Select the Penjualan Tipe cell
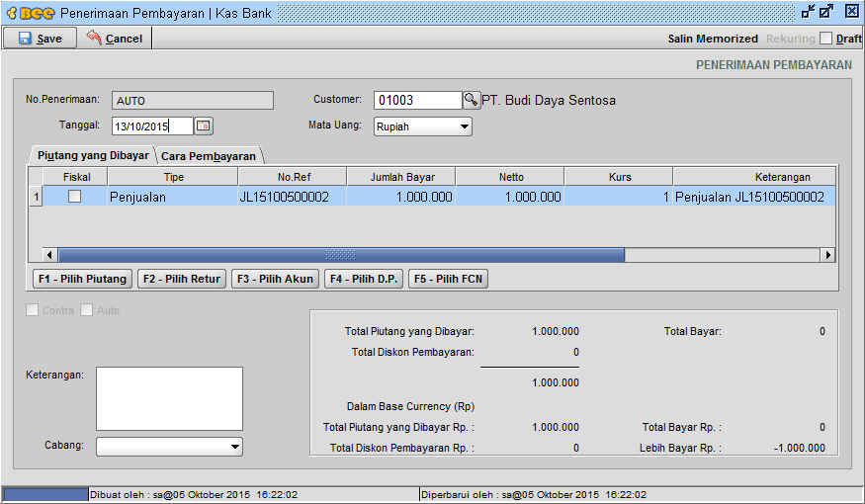Screen dimensions: 865x504 coord(173,197)
